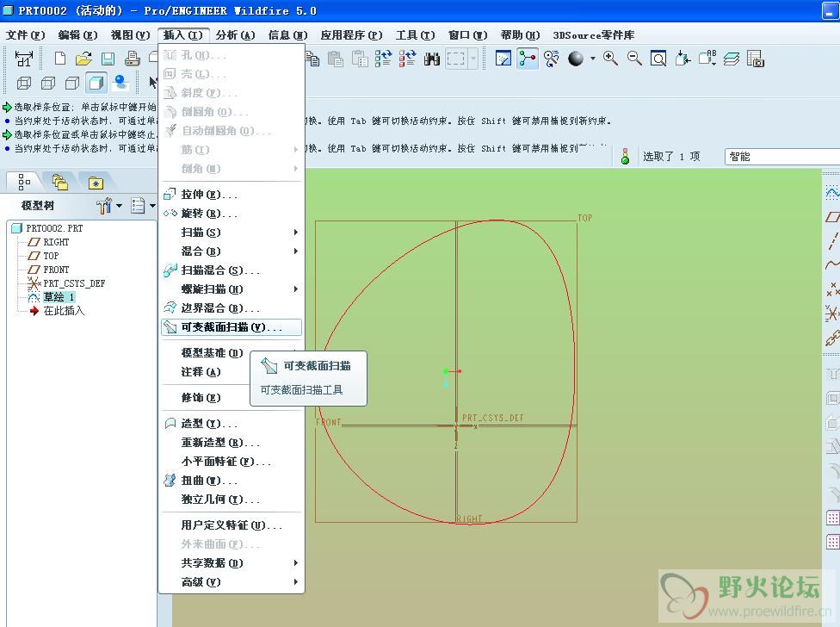The image size is (840, 627).
Task: Click the regenerate model icon
Action: click(x=383, y=59)
